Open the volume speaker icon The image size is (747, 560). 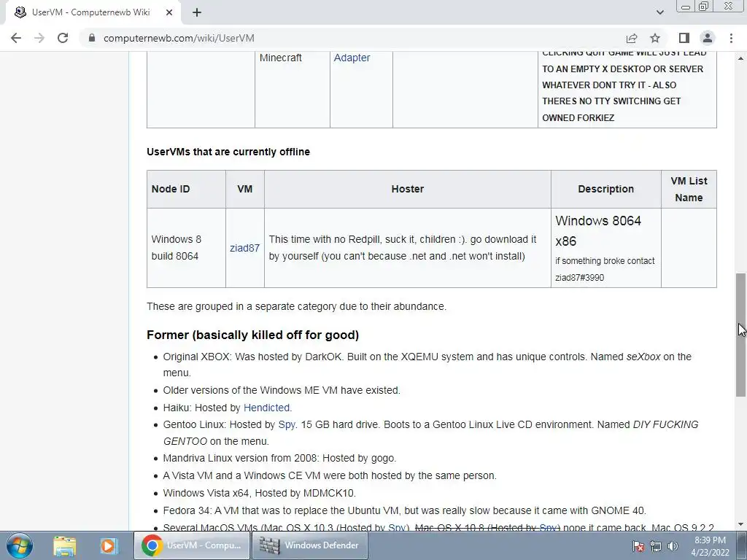[673, 546]
